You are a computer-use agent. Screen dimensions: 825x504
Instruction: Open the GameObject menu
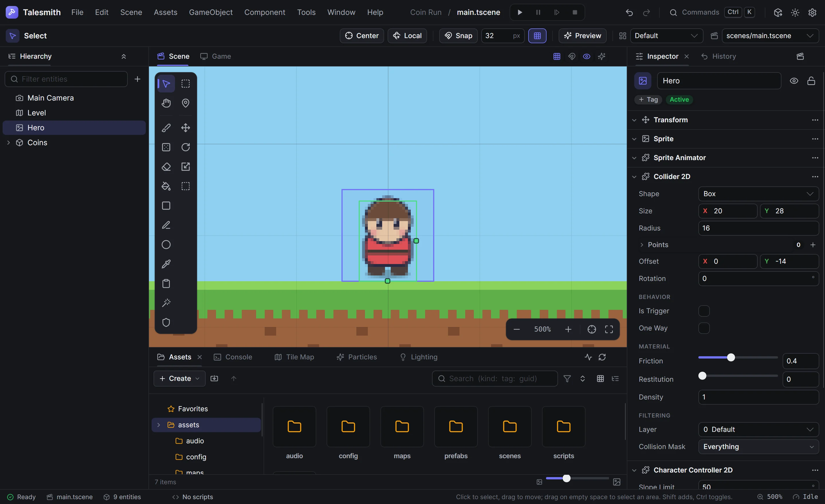[211, 12]
